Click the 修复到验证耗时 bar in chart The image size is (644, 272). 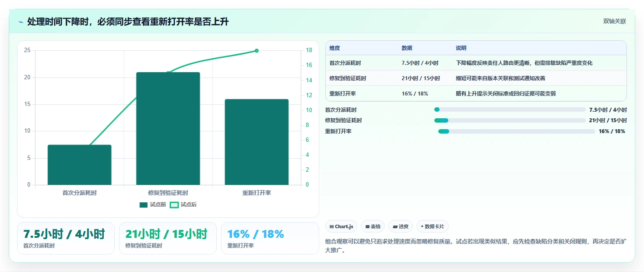168,128
